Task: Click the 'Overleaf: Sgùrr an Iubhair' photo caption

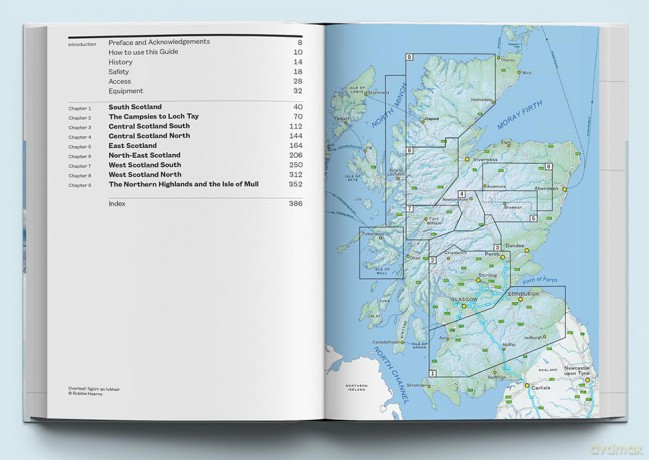Action: 94,389
